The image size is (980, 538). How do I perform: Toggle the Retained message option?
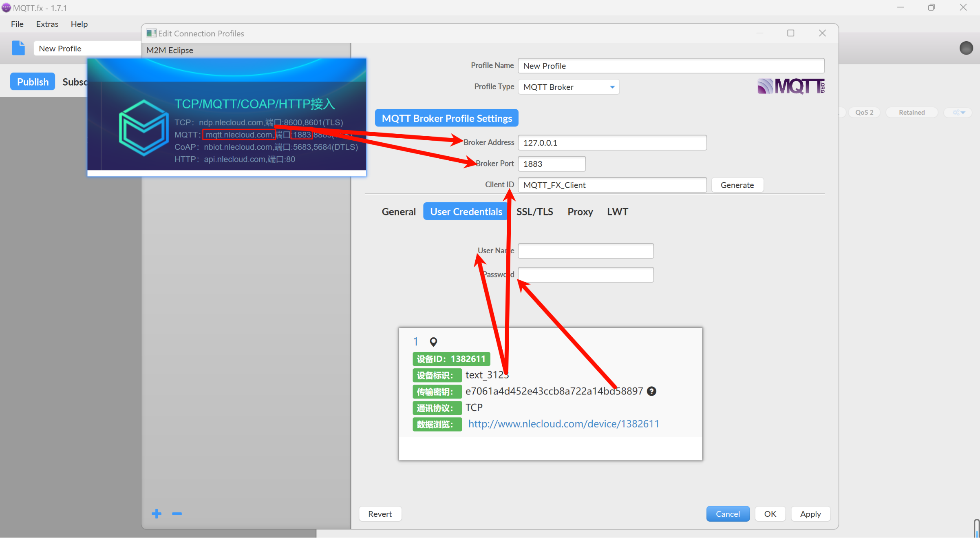coord(912,113)
